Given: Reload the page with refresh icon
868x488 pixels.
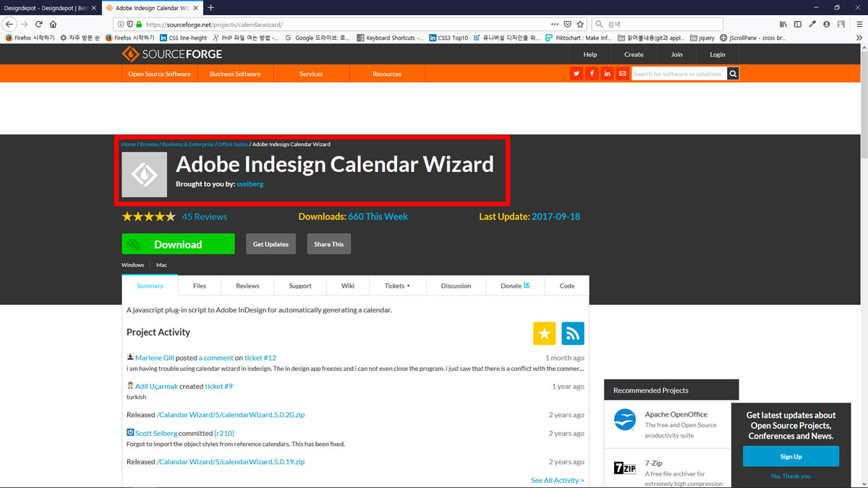Looking at the screenshot, I should coord(39,24).
